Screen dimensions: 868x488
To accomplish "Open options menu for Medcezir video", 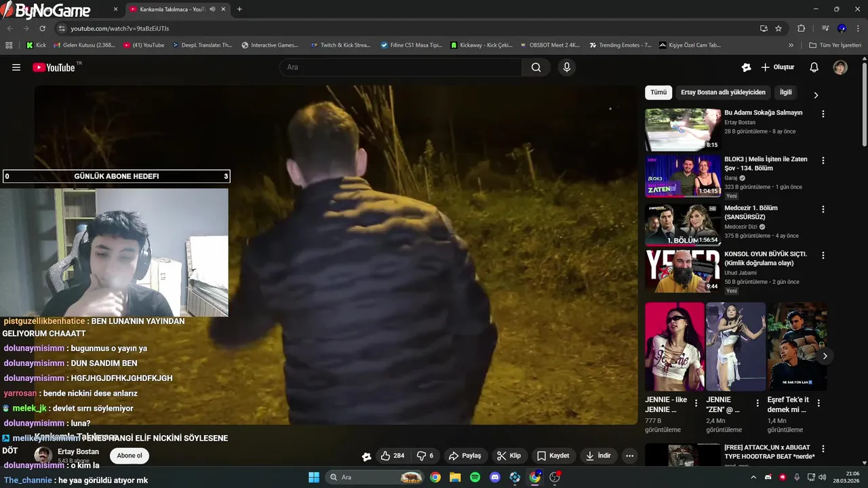I will 823,209.
